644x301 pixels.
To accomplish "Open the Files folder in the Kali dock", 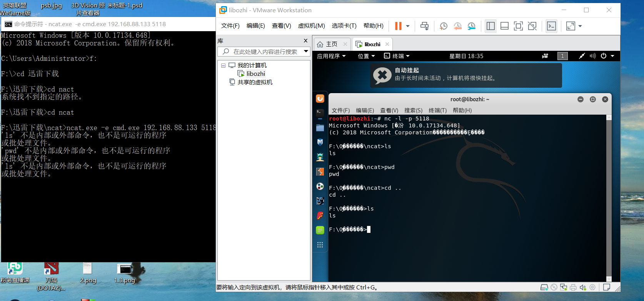I will [320, 128].
